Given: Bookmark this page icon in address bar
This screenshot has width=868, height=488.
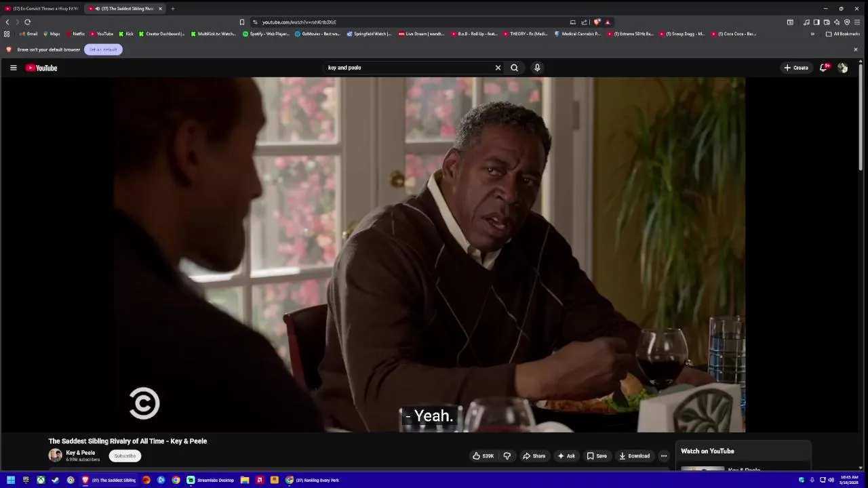Looking at the screenshot, I should point(242,22).
